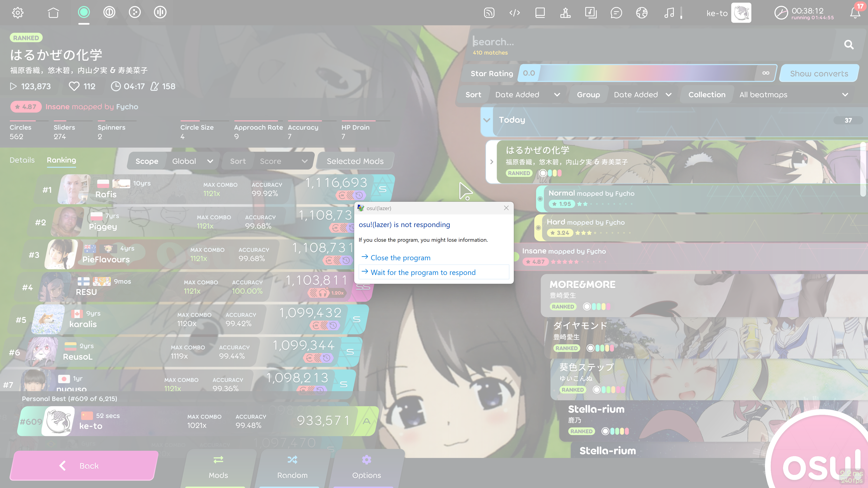Open the Options footer button

pyautogui.click(x=367, y=469)
